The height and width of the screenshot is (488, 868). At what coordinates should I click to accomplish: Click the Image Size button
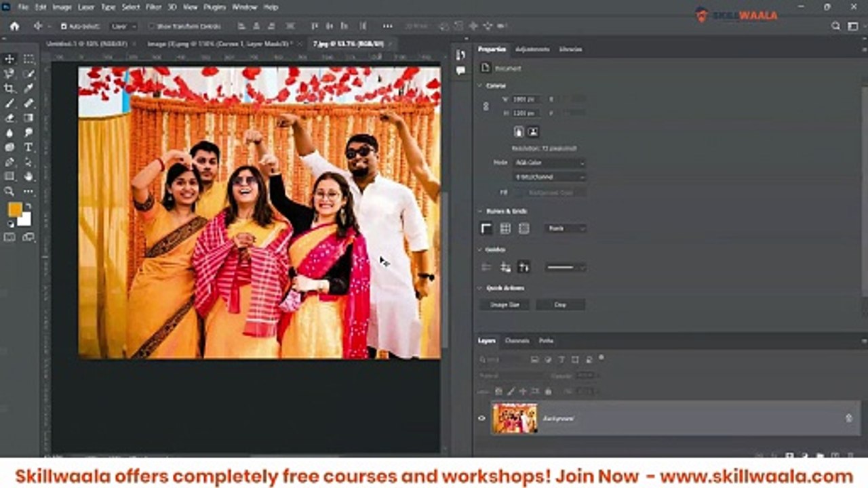[x=505, y=305]
